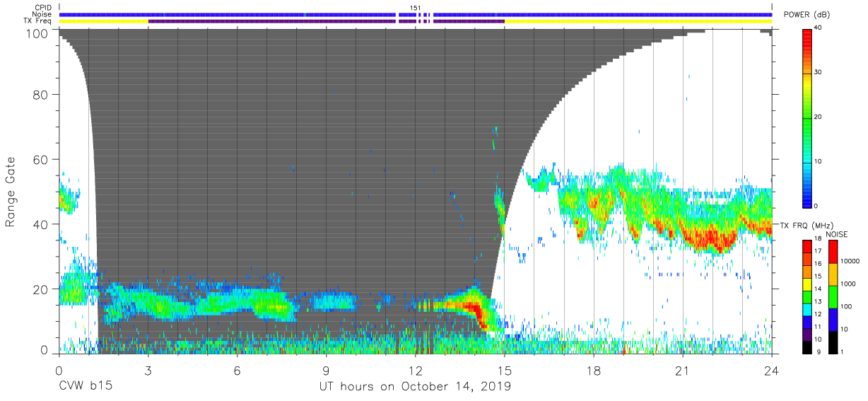Click the 17 tick on the TX FRQ scale

pyautogui.click(x=818, y=251)
